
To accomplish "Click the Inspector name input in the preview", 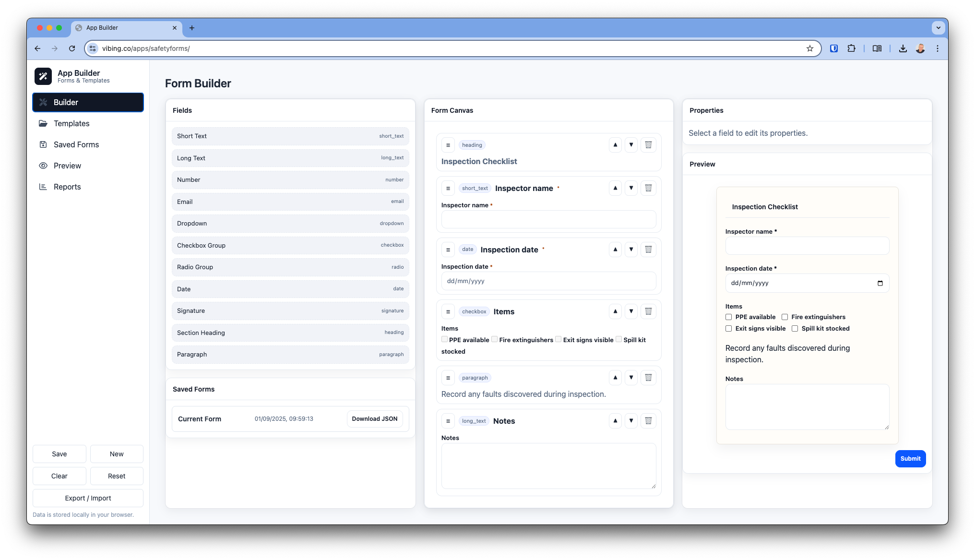I will pyautogui.click(x=807, y=246).
